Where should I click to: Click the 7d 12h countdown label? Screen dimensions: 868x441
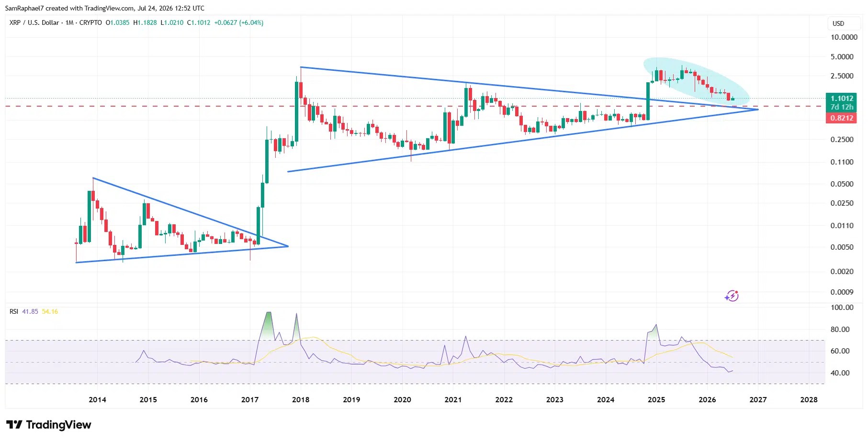click(x=842, y=107)
